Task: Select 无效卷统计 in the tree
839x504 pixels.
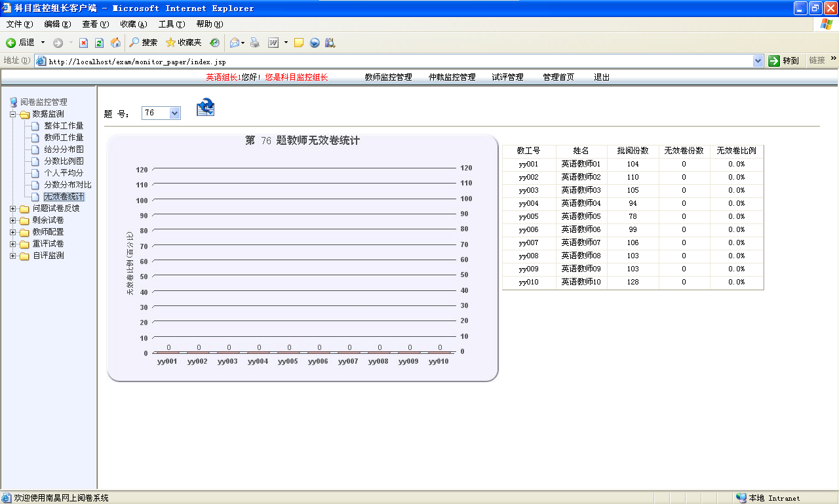Action: pos(64,197)
